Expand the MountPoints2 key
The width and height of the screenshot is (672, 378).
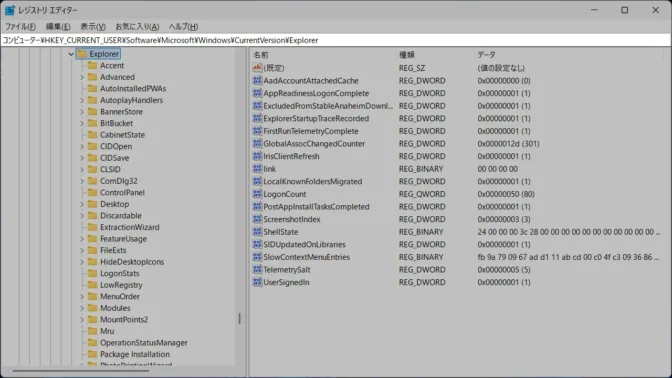[82, 320]
